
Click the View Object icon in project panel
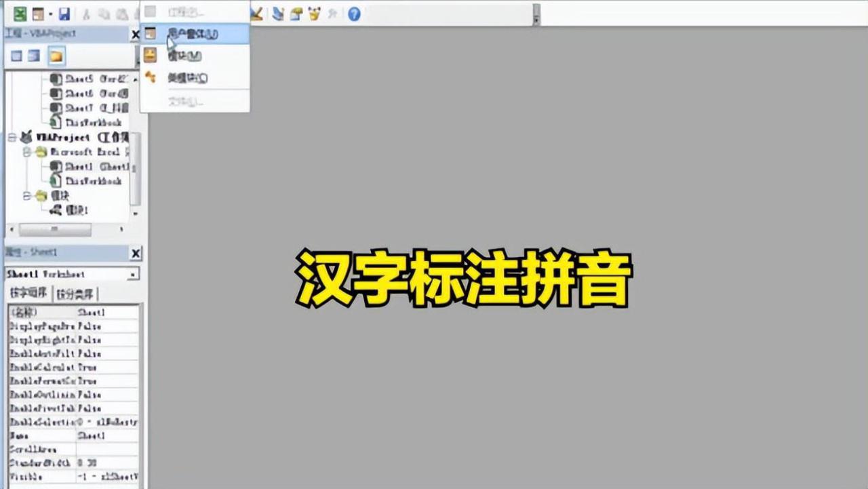coord(34,56)
